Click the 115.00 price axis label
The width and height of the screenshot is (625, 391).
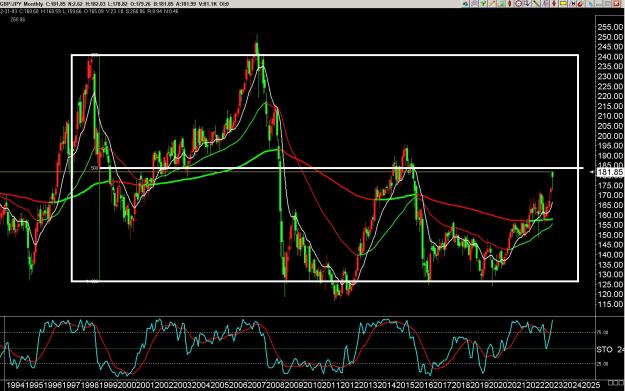click(610, 304)
